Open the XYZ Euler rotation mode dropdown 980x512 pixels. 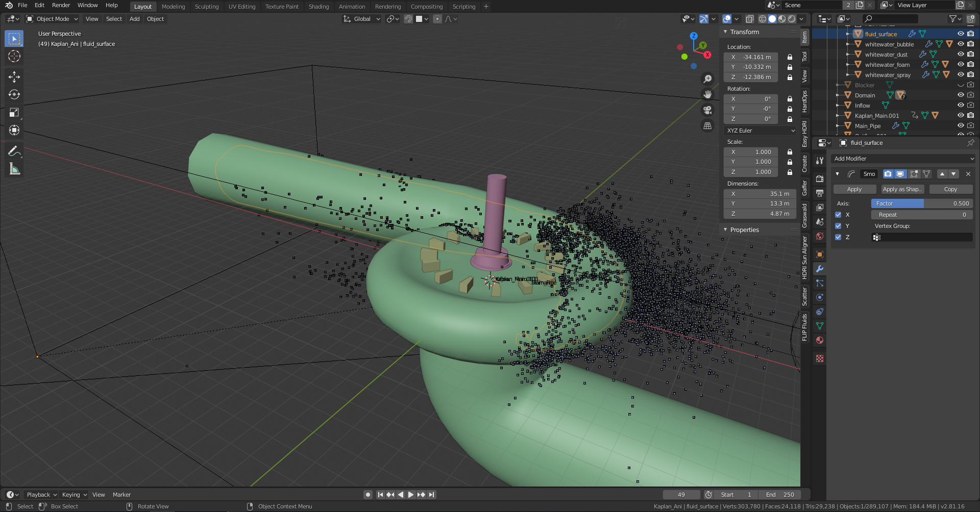(x=760, y=131)
